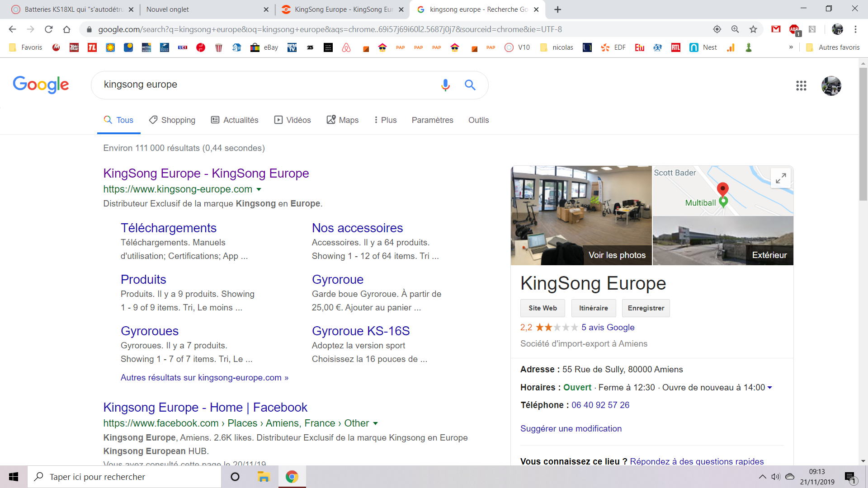The height and width of the screenshot is (488, 868).
Task: Show hidden system tray icons
Action: click(x=762, y=477)
